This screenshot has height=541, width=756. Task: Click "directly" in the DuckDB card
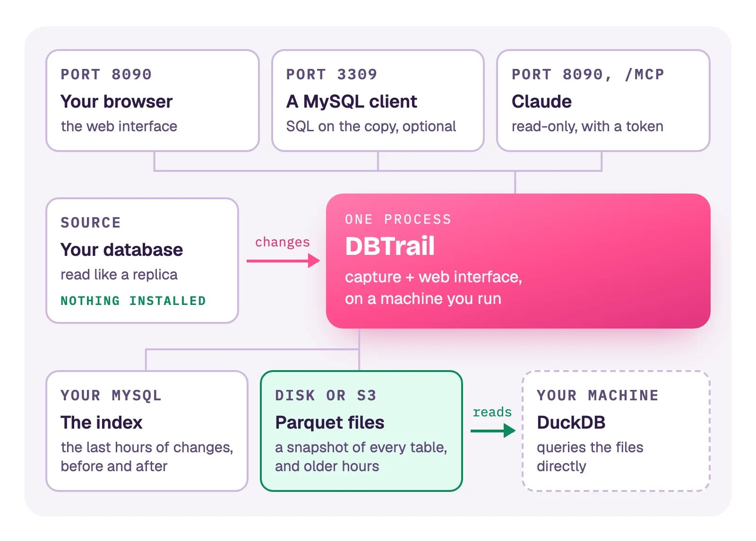coord(561,466)
